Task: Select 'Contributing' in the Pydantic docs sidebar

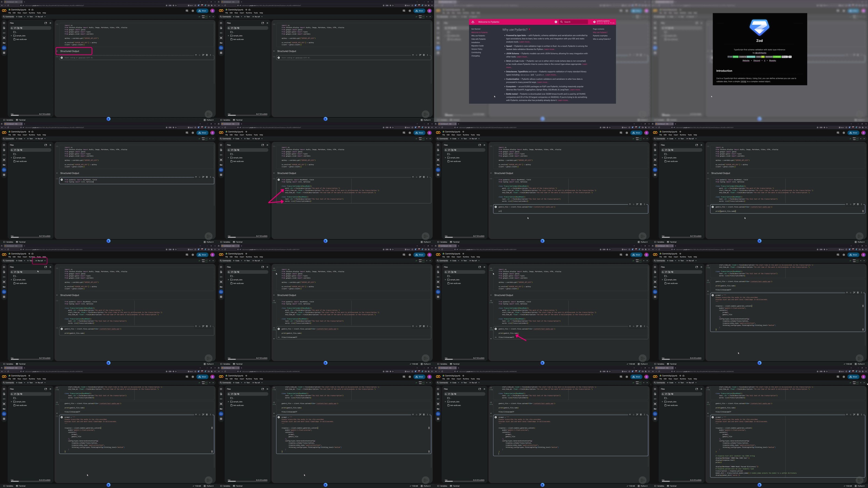Action: coord(476,53)
